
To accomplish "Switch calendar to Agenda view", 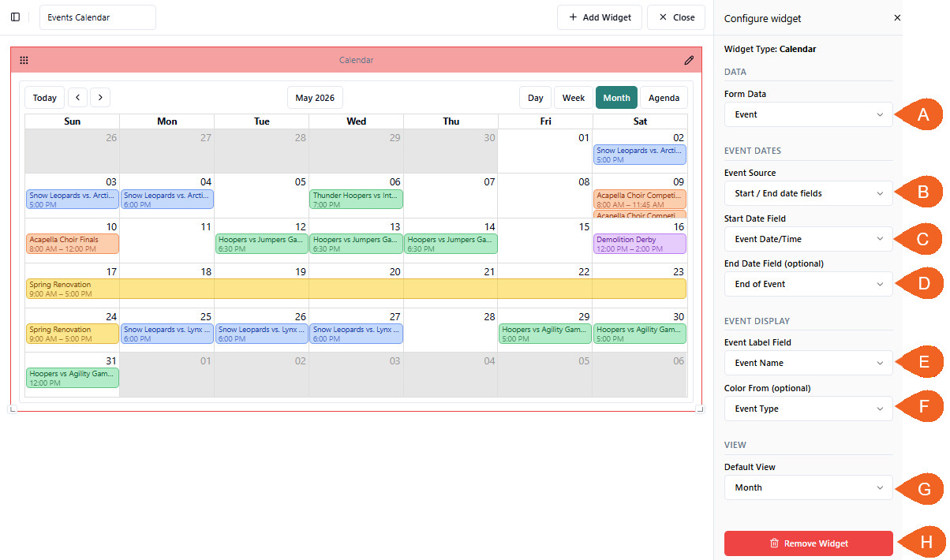I will [x=664, y=98].
